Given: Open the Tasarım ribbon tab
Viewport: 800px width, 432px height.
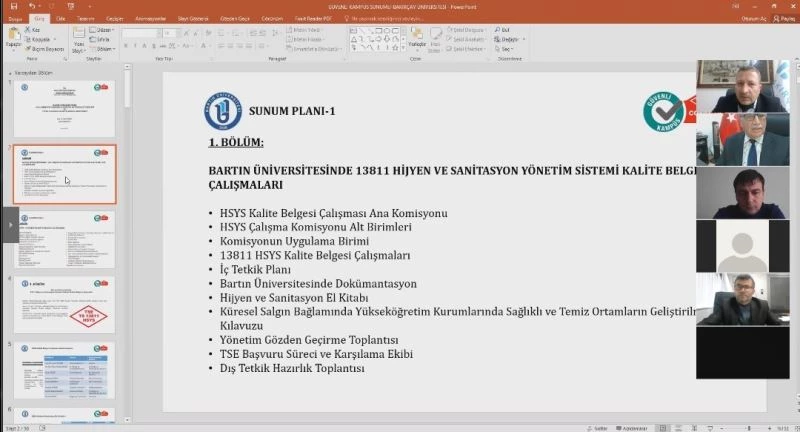Looking at the screenshot, I should coord(86,18).
